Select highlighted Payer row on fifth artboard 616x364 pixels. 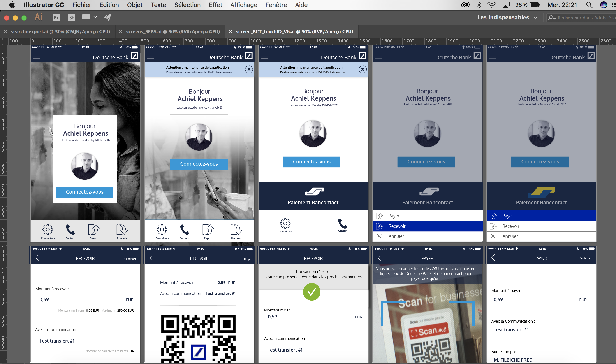point(541,216)
